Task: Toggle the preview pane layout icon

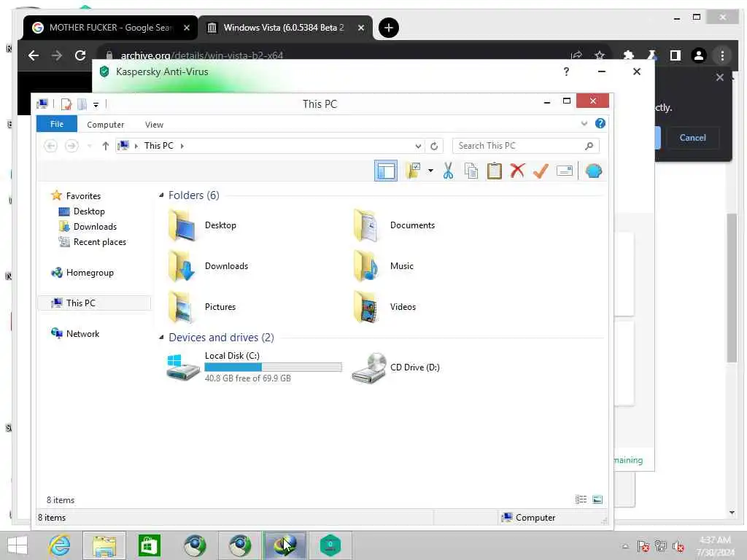Action: pos(385,171)
